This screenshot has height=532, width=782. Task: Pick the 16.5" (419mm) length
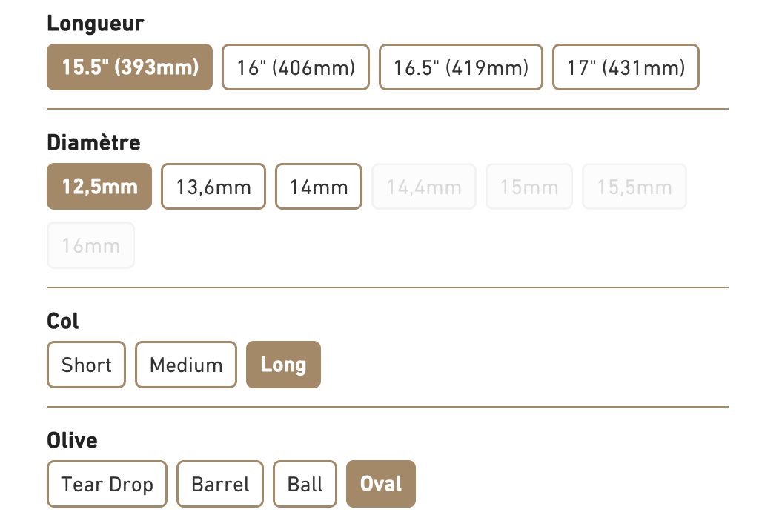coord(461,67)
